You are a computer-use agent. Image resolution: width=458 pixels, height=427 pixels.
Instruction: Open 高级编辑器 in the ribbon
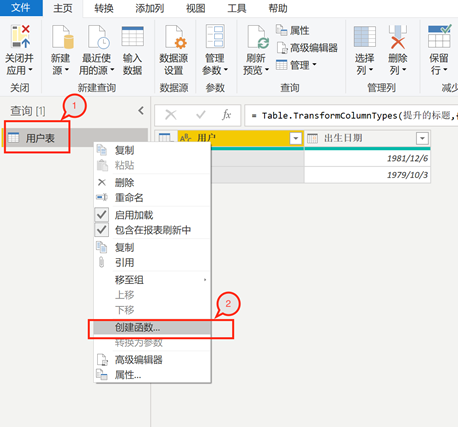tap(307, 48)
